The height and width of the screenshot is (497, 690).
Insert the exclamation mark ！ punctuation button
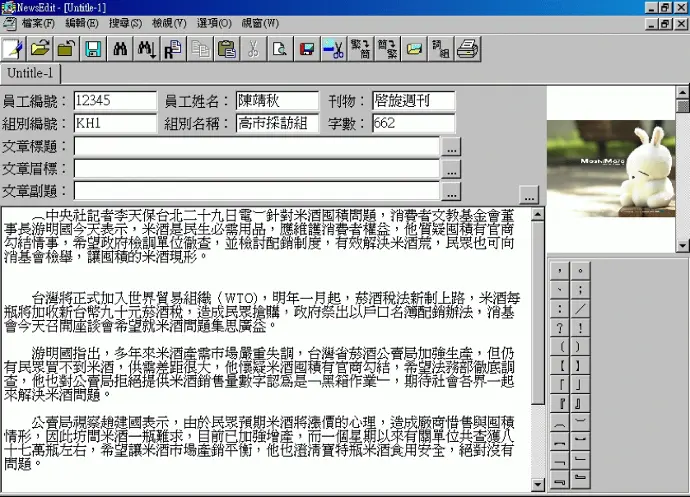coord(580,327)
